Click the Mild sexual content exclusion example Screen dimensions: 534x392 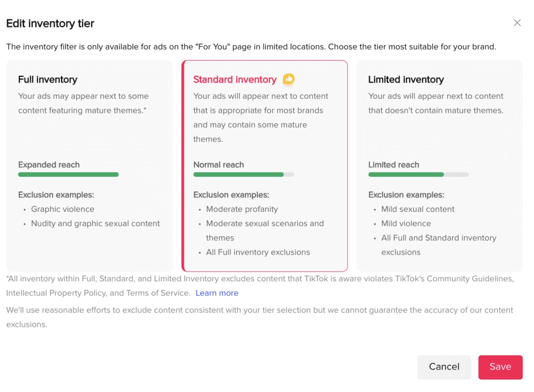(417, 209)
